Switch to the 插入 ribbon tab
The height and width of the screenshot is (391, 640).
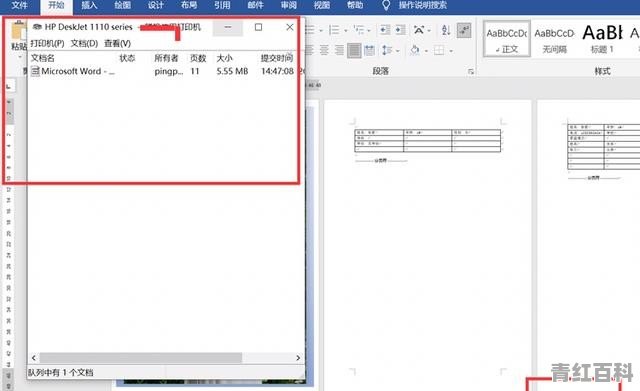point(89,5)
